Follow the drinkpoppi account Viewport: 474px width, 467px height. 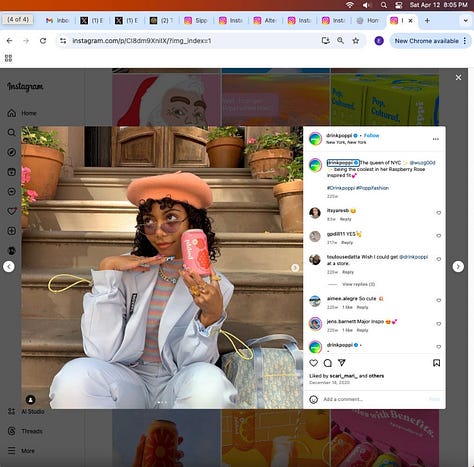(x=371, y=135)
